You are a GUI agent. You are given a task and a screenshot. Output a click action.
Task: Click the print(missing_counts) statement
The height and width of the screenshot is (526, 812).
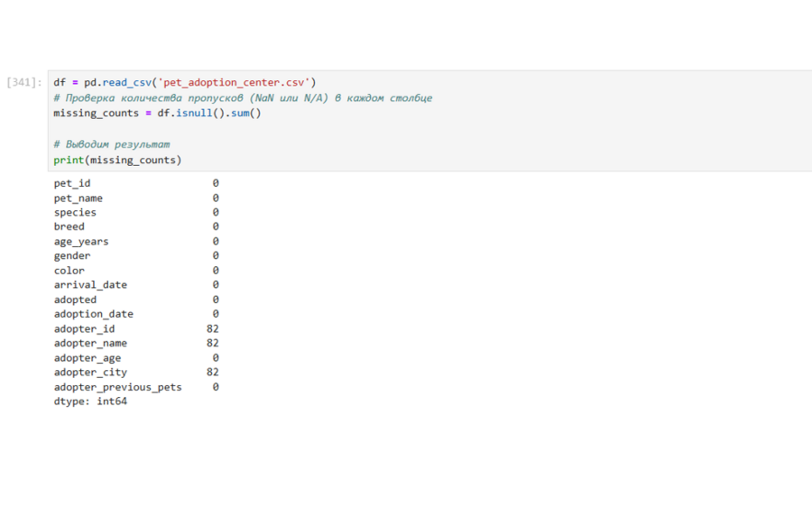(116, 160)
